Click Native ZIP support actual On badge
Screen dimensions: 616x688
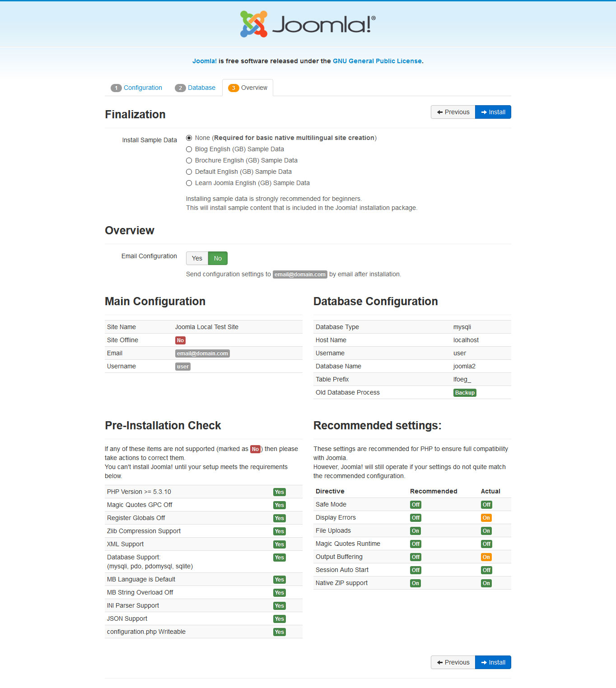click(x=486, y=583)
